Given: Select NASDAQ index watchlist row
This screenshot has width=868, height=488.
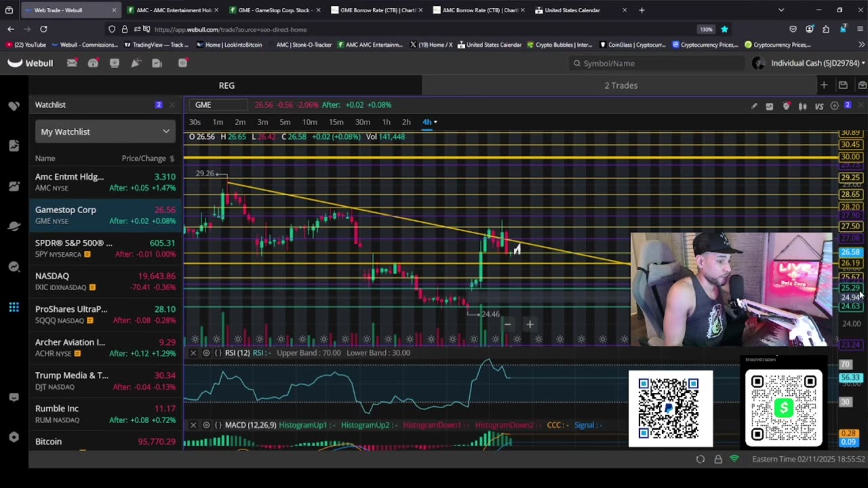Looking at the screenshot, I should pos(105,281).
